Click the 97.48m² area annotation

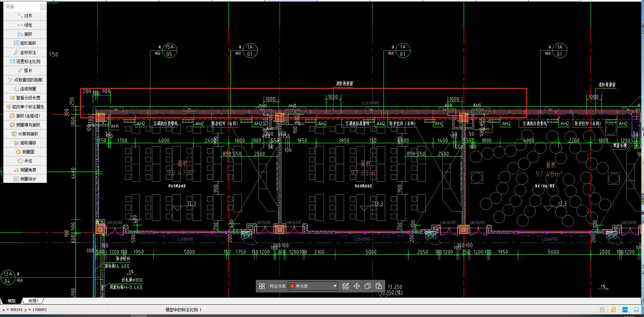pos(549,174)
